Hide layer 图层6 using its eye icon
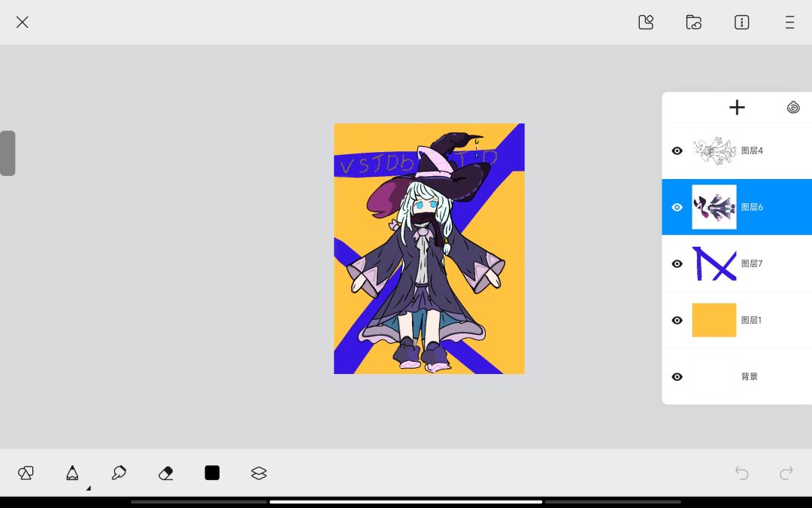 pyautogui.click(x=677, y=208)
